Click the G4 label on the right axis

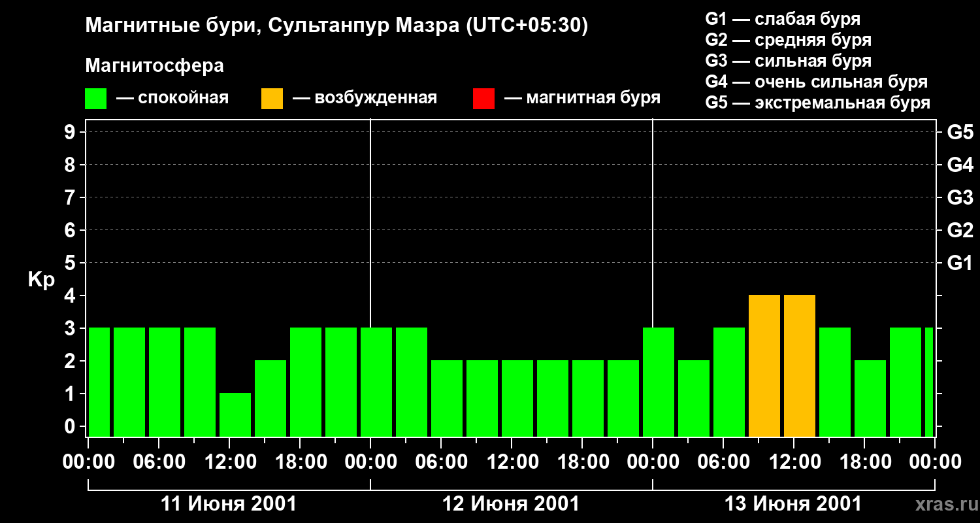(x=960, y=165)
